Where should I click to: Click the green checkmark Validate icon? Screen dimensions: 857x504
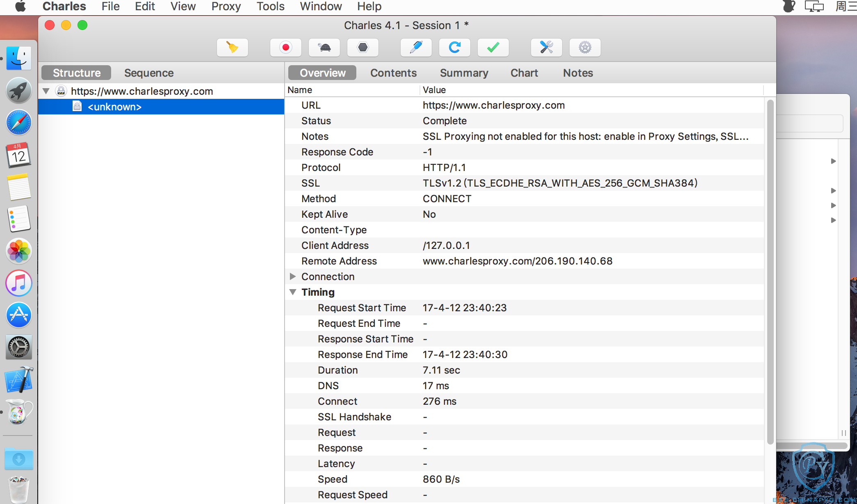(x=493, y=48)
